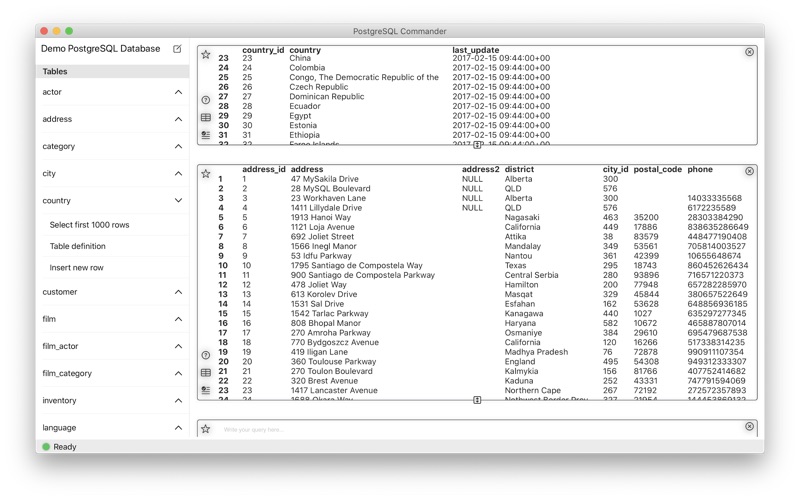
Task: Close the empty query editor panel
Action: click(x=749, y=426)
